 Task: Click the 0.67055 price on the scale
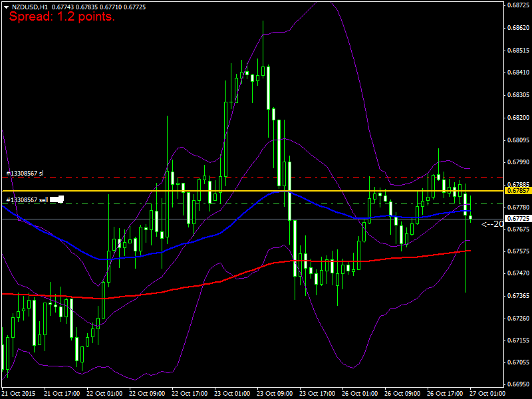(x=517, y=362)
